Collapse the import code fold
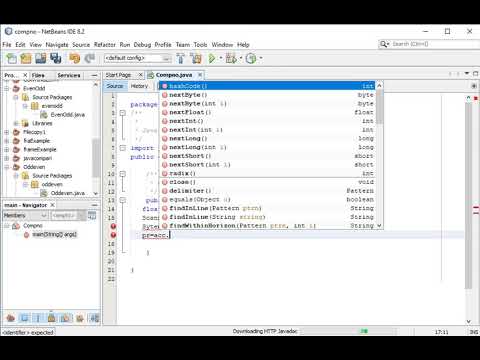Image resolution: width=480 pixels, height=360 pixels. (x=123, y=148)
